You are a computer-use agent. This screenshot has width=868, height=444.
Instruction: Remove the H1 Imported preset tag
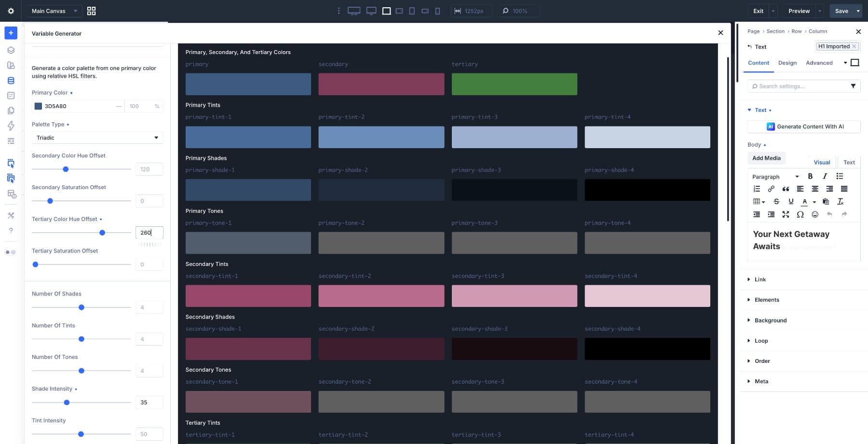coord(854,46)
